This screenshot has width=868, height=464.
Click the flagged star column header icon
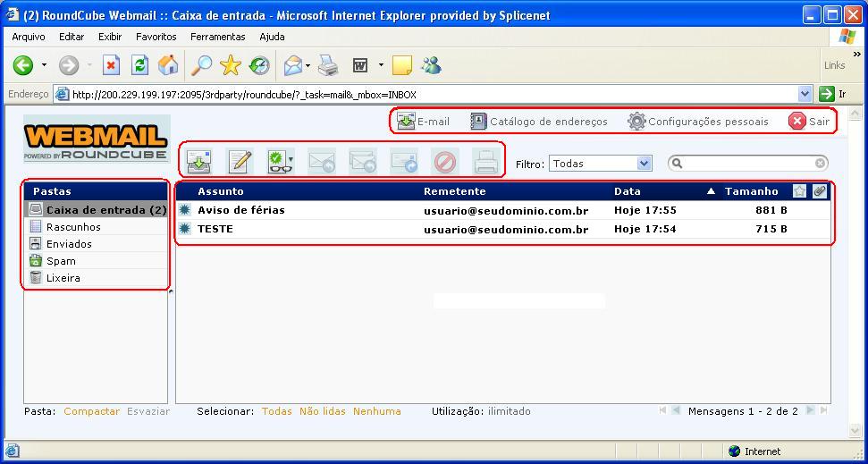(799, 191)
